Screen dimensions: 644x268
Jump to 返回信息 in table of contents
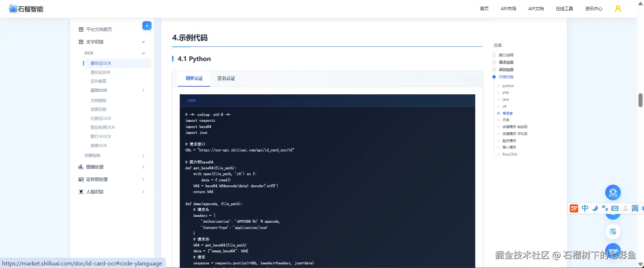[x=506, y=70]
